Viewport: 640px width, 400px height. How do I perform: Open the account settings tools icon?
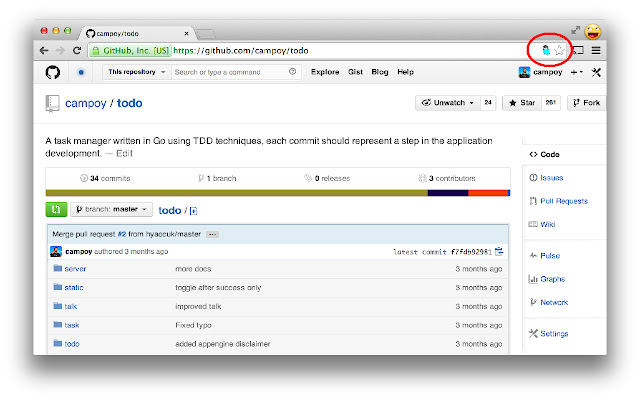(596, 72)
